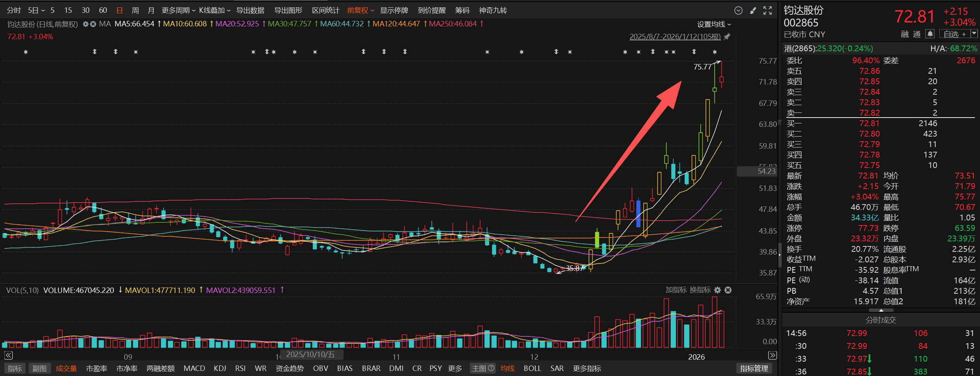The width and height of the screenshot is (980, 376).
Task: Click the 自选 + add to watchlist button
Action: click(954, 34)
